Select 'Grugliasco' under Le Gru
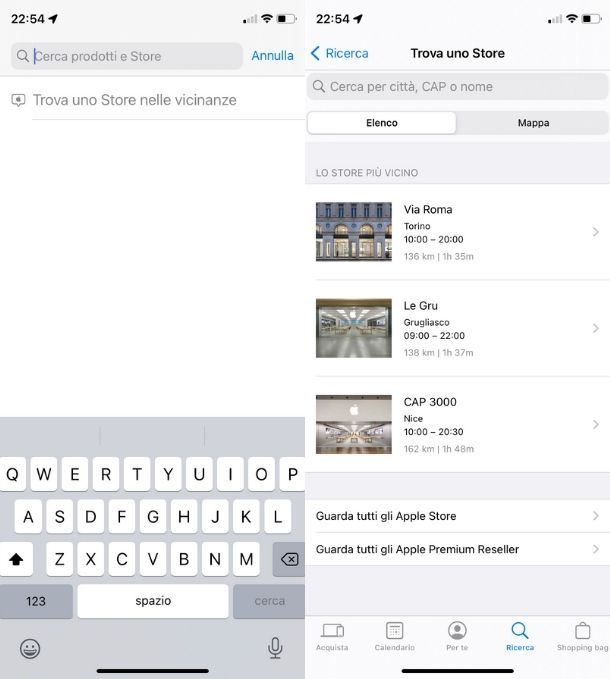Viewport: 610px width, 679px height. 426,322
